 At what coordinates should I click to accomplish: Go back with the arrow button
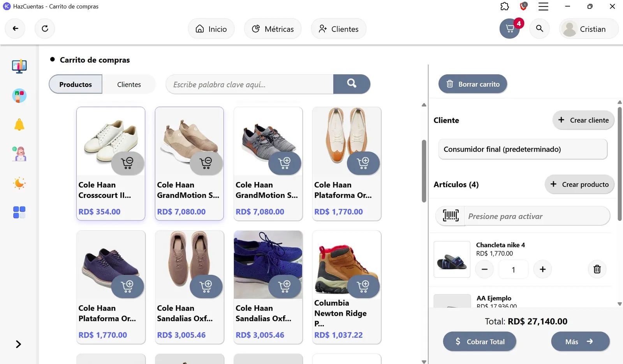click(x=15, y=28)
